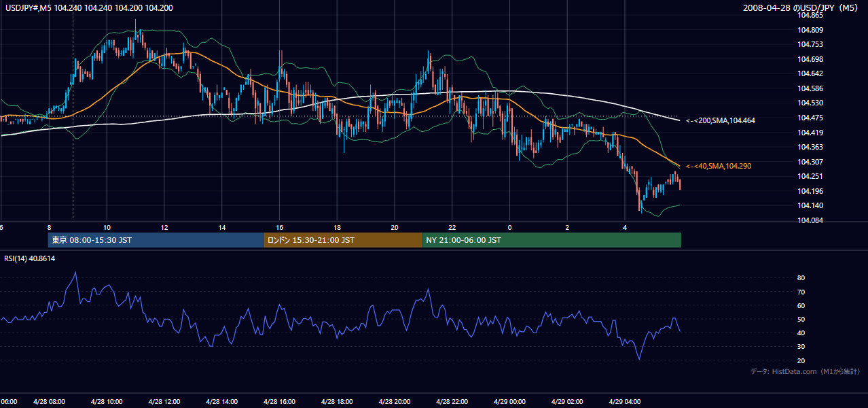This screenshot has height=408, width=868.
Task: Click the RSI 50 level label
Action: pyautogui.click(x=801, y=319)
